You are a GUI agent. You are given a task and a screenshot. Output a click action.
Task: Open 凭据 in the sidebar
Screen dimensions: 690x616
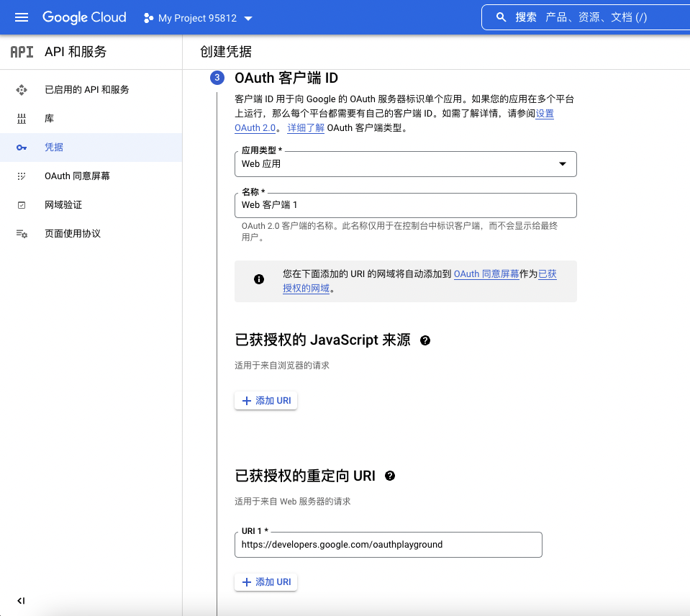(54, 148)
